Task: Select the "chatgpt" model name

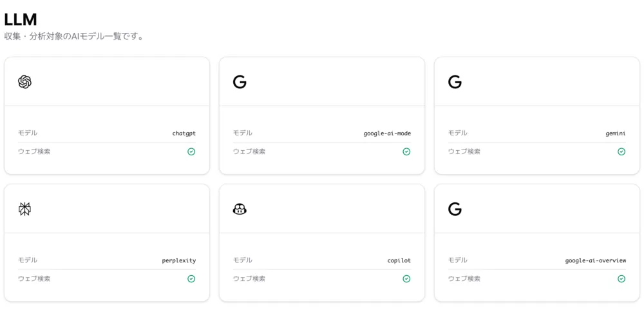Action: (184, 133)
